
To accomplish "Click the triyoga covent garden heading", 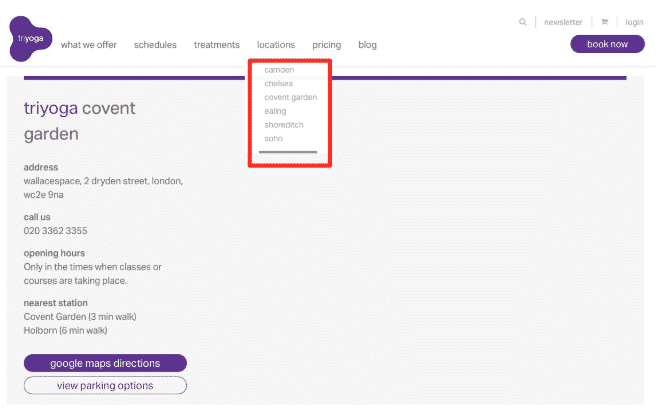I will coord(79,121).
